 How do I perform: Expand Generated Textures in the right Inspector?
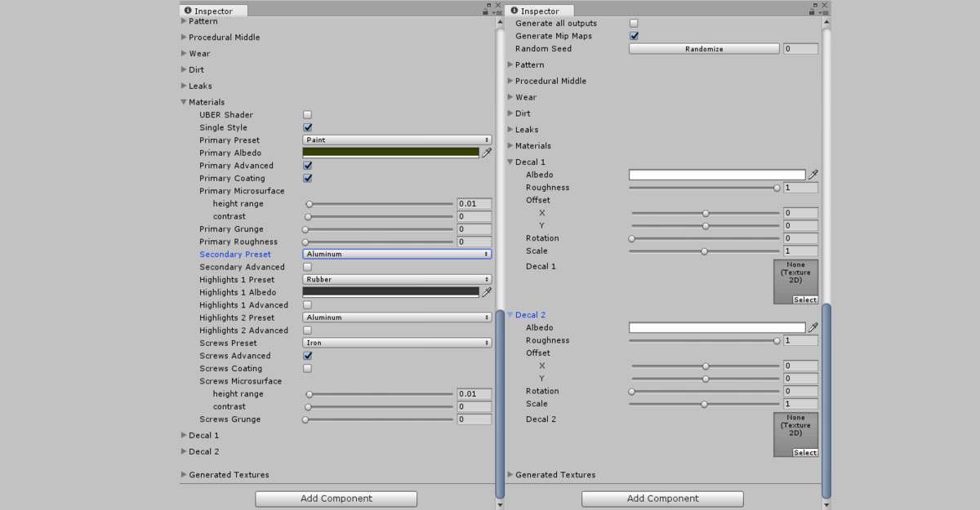pos(510,475)
